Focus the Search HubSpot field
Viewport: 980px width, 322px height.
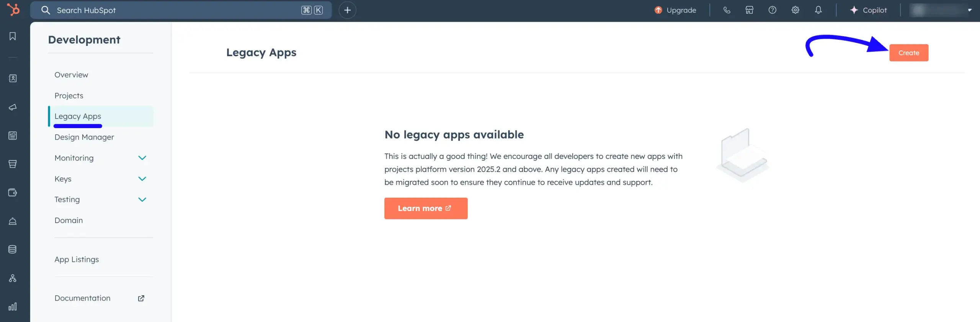[181, 10]
